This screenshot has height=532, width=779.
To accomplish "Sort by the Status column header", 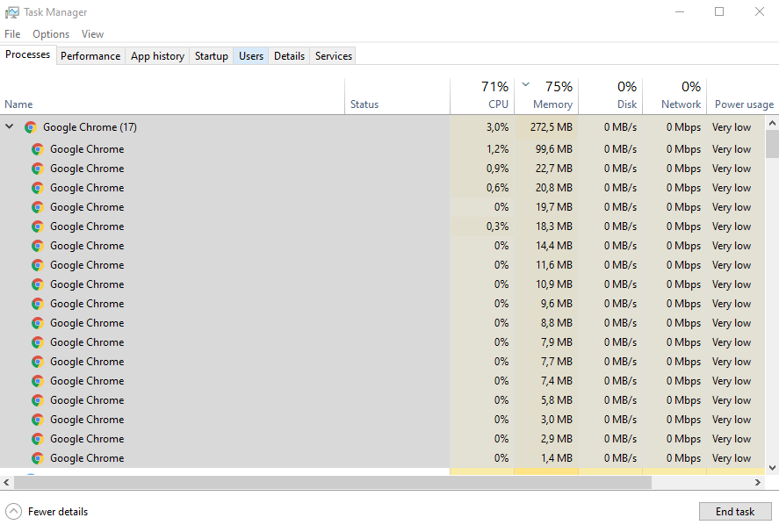I will pyautogui.click(x=398, y=97).
